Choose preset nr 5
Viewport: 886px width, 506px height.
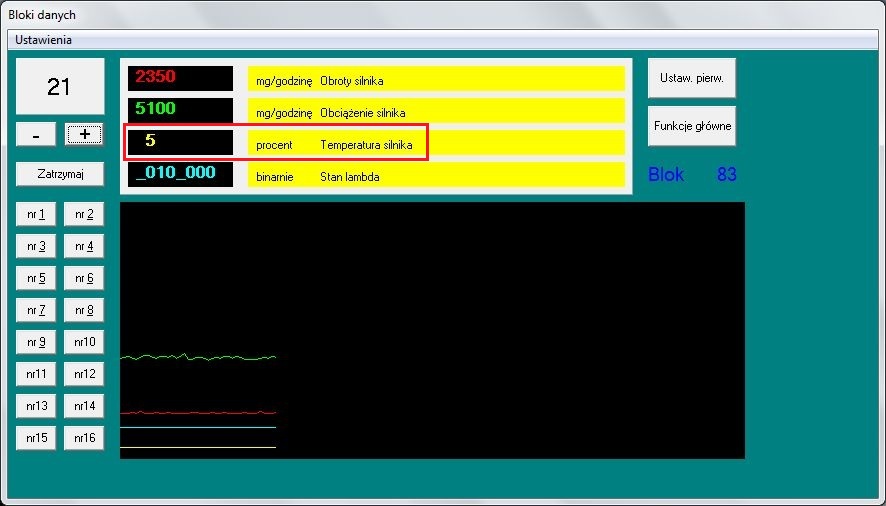coord(36,278)
